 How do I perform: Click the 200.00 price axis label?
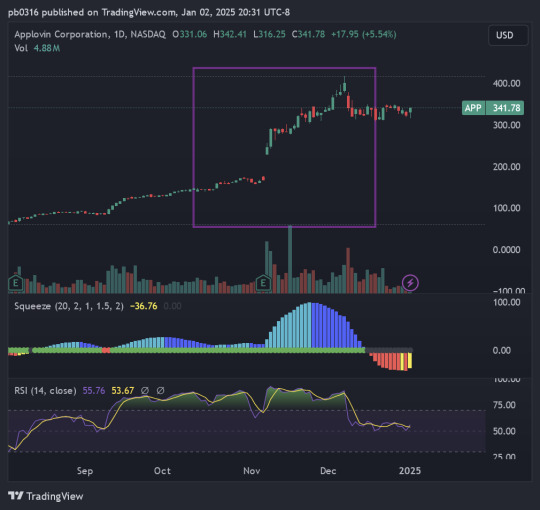coord(506,167)
